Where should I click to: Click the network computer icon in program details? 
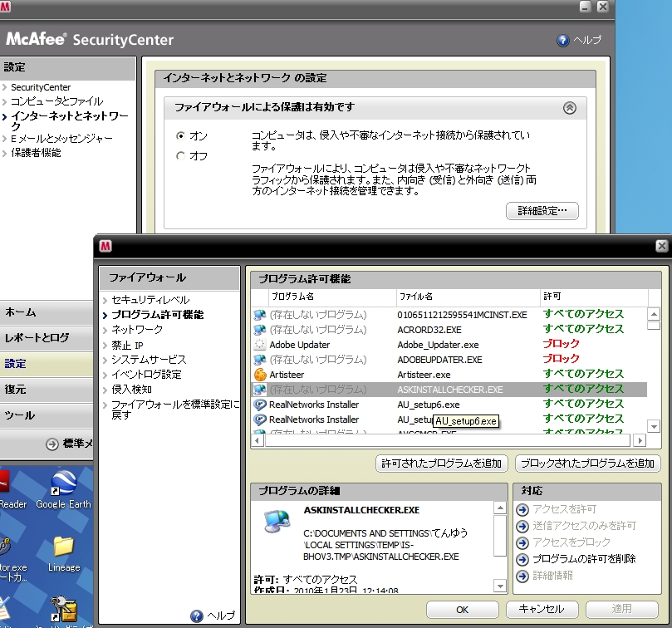277,521
